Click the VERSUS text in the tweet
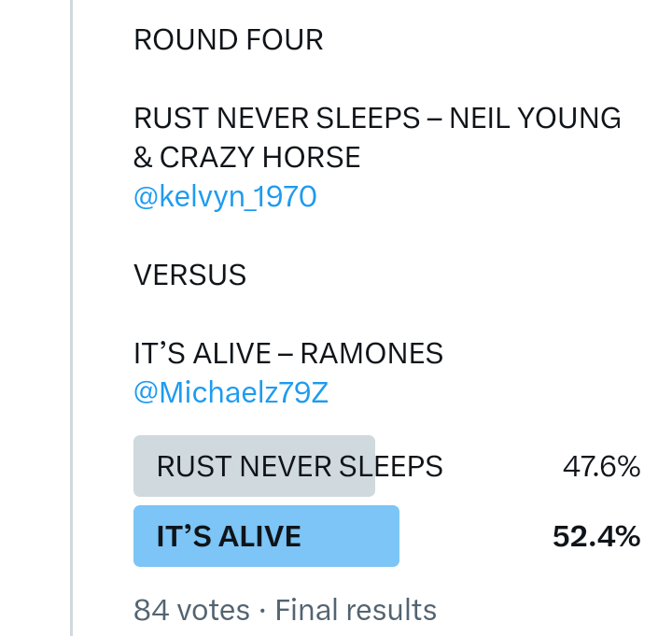 [x=190, y=275]
